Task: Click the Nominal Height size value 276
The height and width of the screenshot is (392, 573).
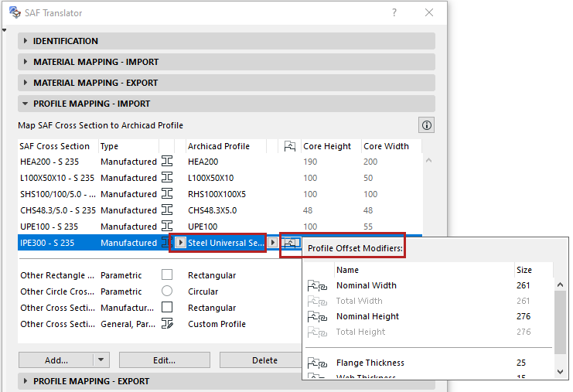Action: [524, 316]
